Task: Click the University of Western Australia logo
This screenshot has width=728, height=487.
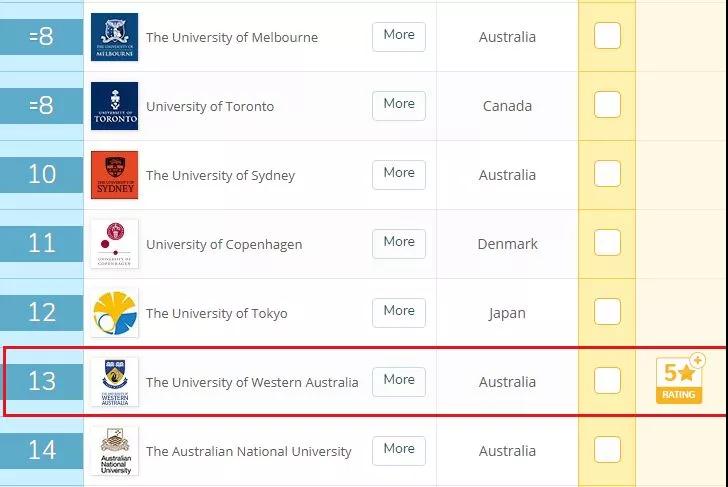Action: click(x=114, y=382)
